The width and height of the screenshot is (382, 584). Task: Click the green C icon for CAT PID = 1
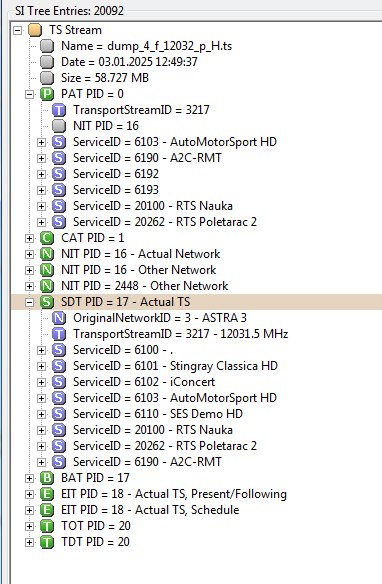pyautogui.click(x=47, y=238)
